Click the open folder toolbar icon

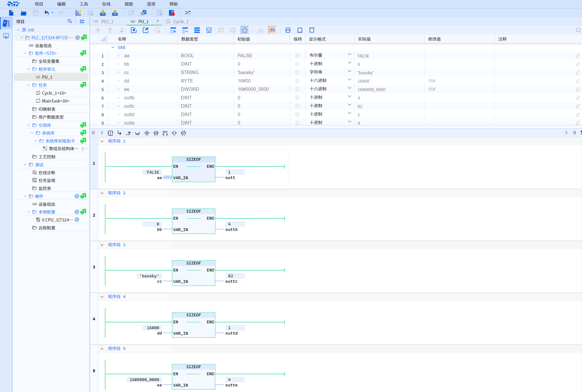24,13
